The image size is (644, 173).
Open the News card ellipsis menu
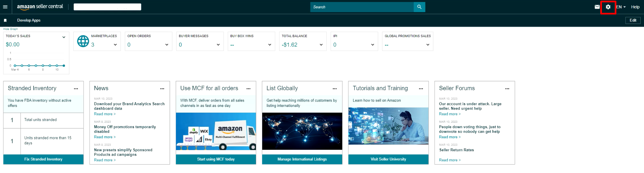click(162, 89)
